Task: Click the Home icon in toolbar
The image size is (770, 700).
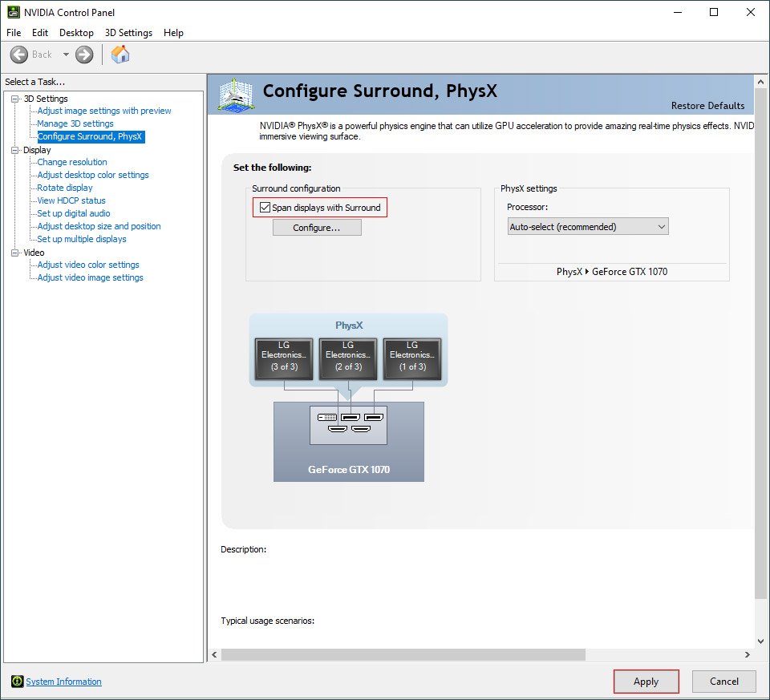Action: click(120, 55)
